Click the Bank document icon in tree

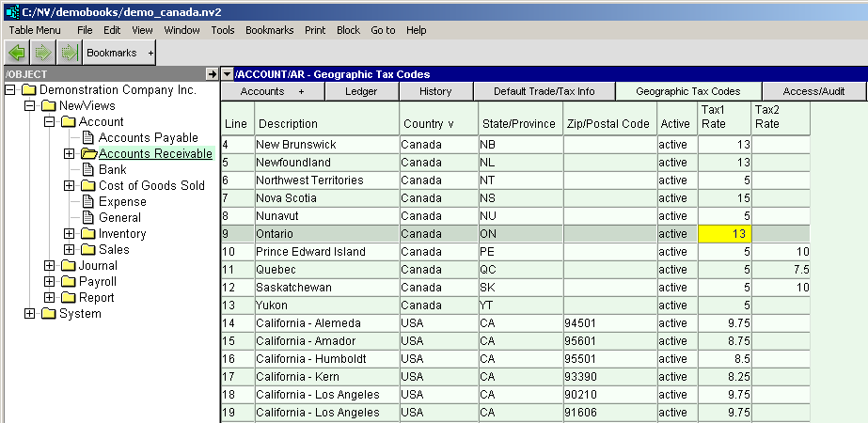tap(88, 170)
